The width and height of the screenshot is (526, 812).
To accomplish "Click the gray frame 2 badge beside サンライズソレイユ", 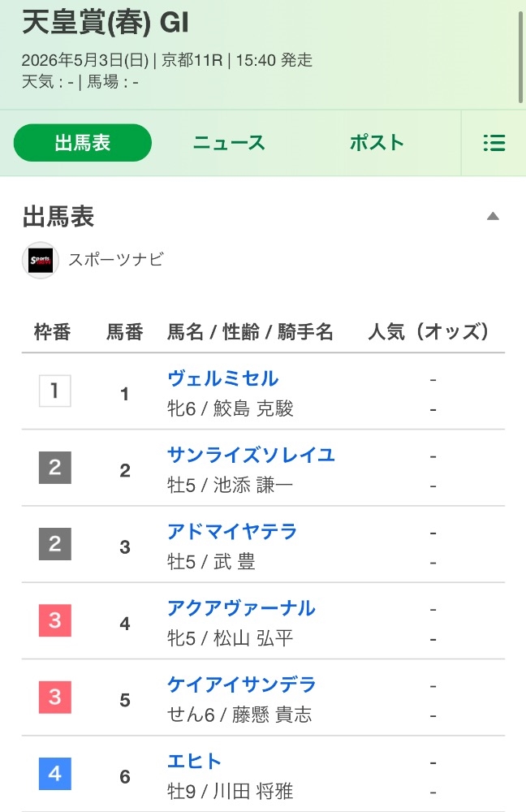I will point(55,468).
